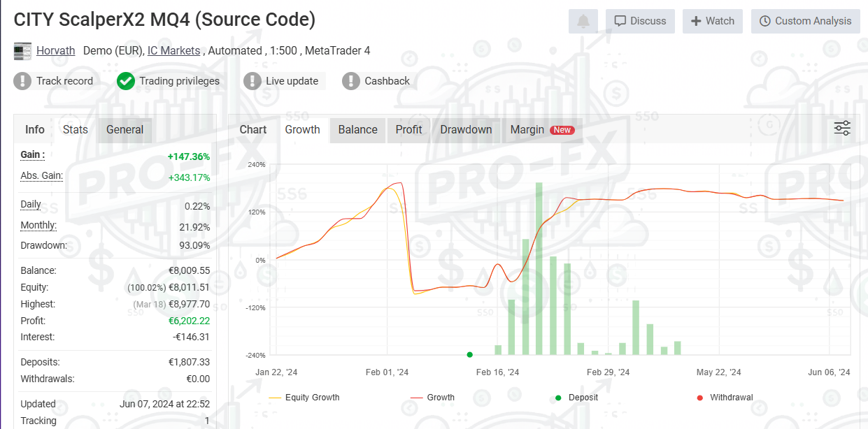This screenshot has width=868, height=429.
Task: Click the Feb 29, '24 axis label
Action: (609, 372)
